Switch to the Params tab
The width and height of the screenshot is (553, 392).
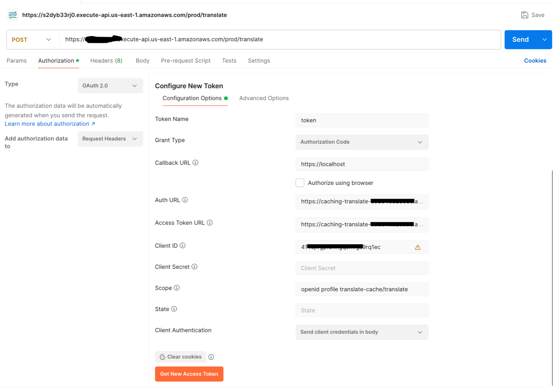pyautogui.click(x=17, y=61)
